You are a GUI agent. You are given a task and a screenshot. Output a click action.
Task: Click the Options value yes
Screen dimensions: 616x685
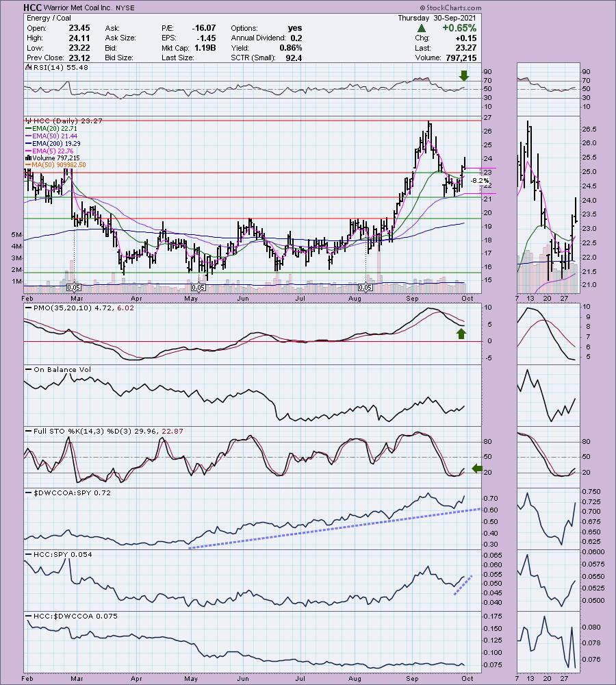[x=295, y=28]
